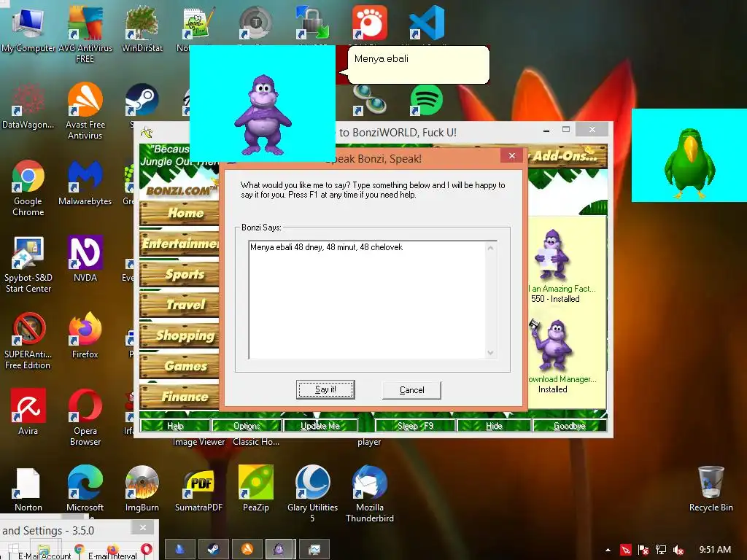Open Action Center flag tray icon
Viewport: 747px width, 560px height.
[x=643, y=550]
